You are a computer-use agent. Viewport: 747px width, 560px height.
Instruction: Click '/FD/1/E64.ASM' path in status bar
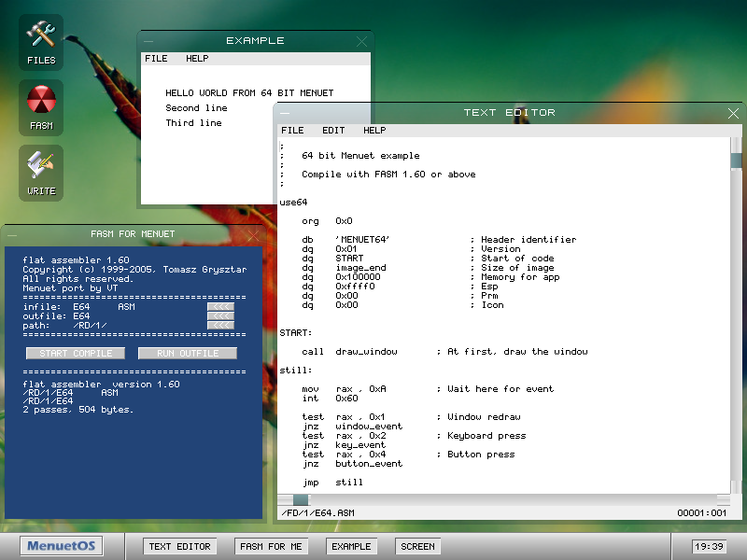coord(317,512)
